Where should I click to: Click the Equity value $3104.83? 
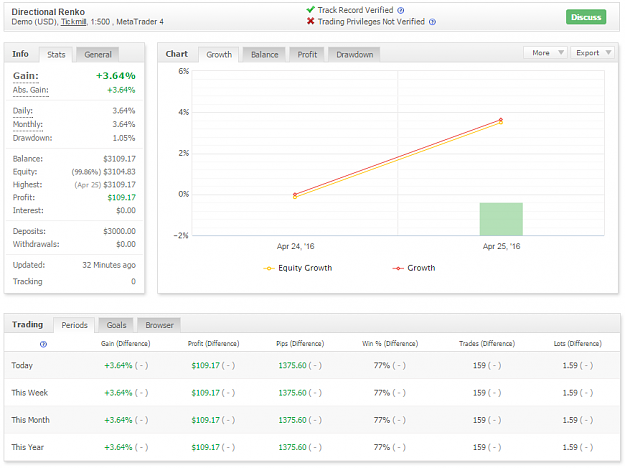point(119,172)
